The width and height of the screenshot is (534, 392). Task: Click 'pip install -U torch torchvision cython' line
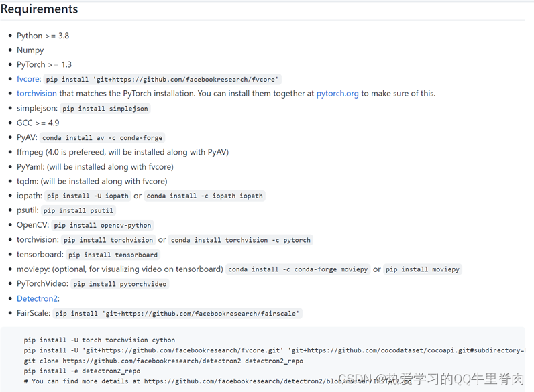pyautogui.click(x=99, y=340)
